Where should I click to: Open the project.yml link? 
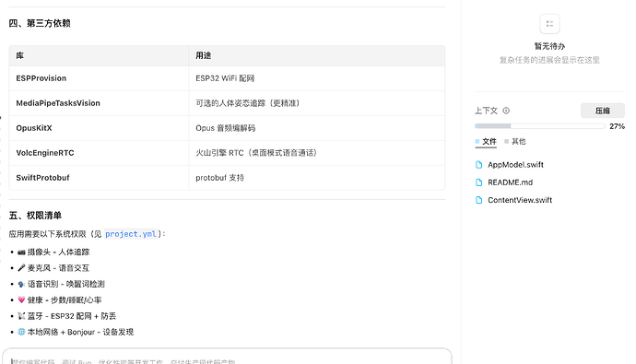point(131,234)
